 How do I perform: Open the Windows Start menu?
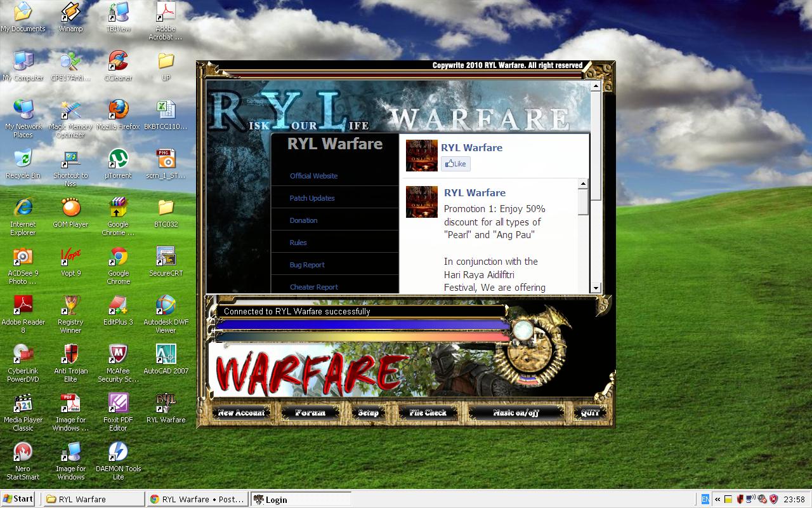(18, 499)
